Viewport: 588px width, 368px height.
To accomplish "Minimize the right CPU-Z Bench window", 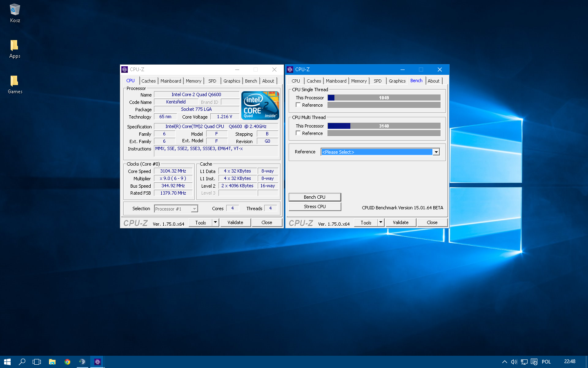I will point(402,70).
